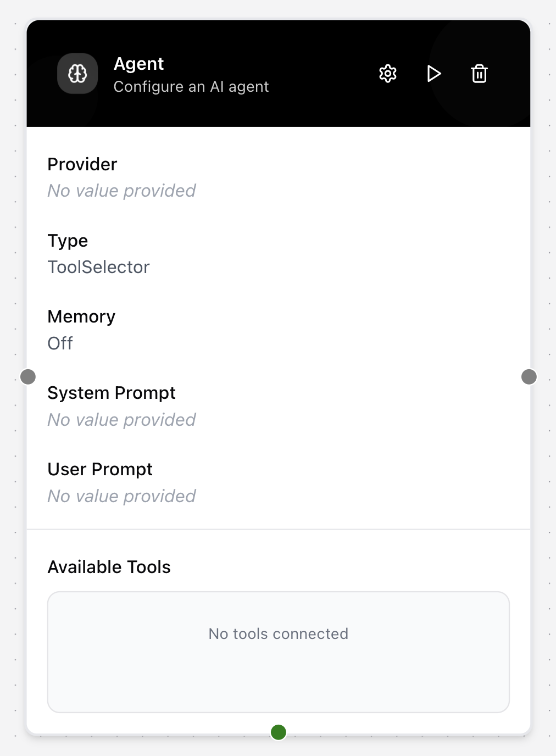Click the right output connection handle
Viewport: 556px width, 756px height.
coord(529,377)
